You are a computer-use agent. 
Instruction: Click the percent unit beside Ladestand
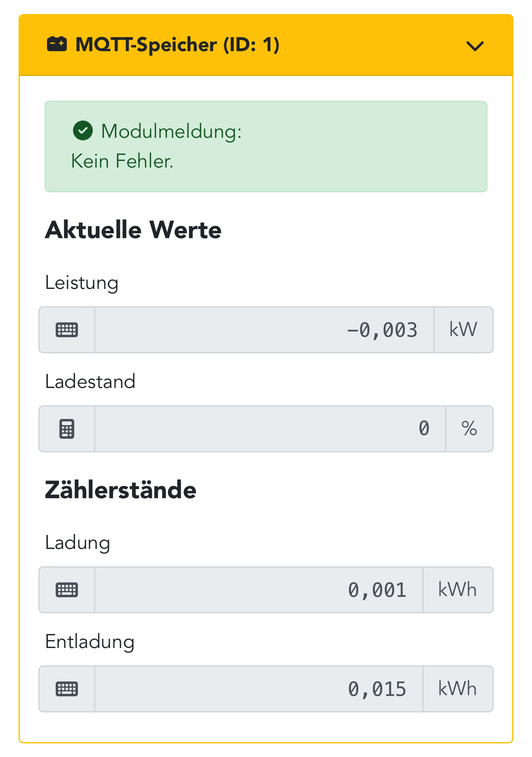click(469, 429)
